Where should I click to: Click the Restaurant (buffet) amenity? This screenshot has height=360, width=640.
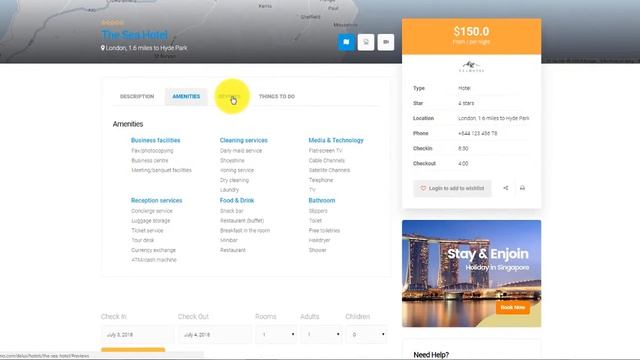242,221
